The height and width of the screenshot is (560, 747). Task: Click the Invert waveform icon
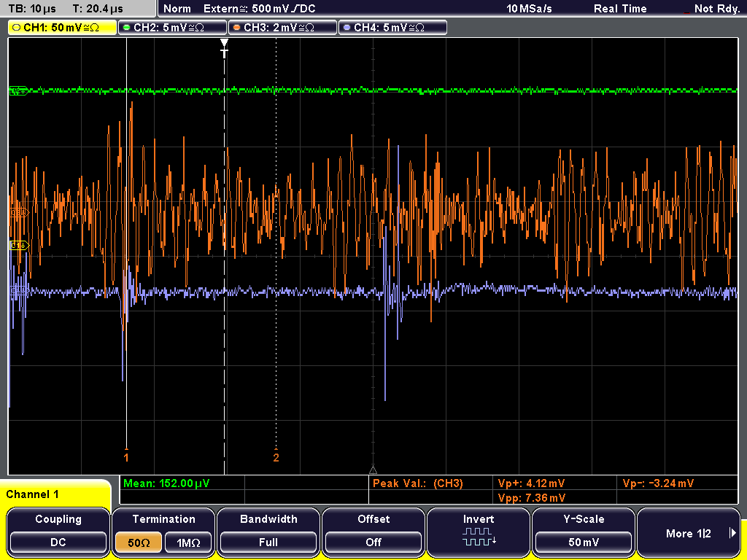[x=479, y=536]
